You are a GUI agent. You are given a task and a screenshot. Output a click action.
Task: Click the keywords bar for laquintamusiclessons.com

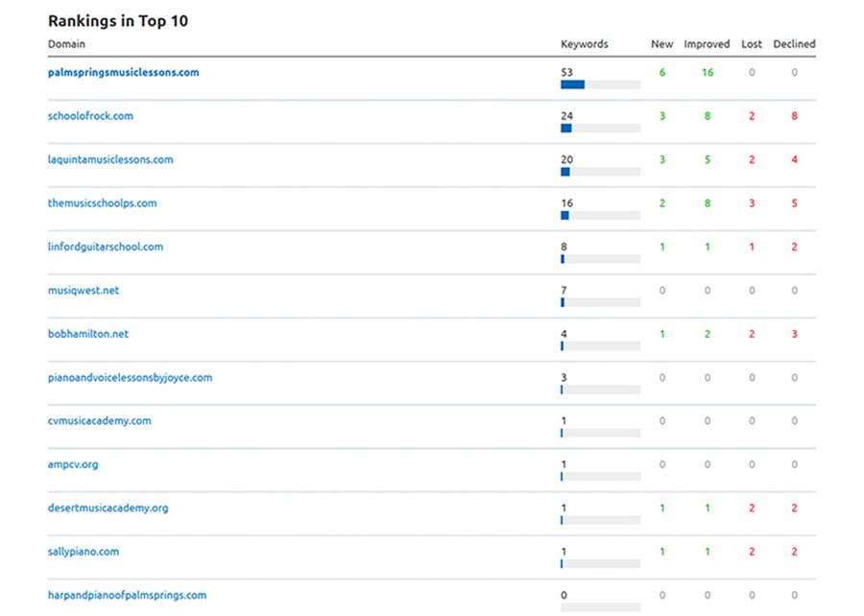(x=601, y=172)
